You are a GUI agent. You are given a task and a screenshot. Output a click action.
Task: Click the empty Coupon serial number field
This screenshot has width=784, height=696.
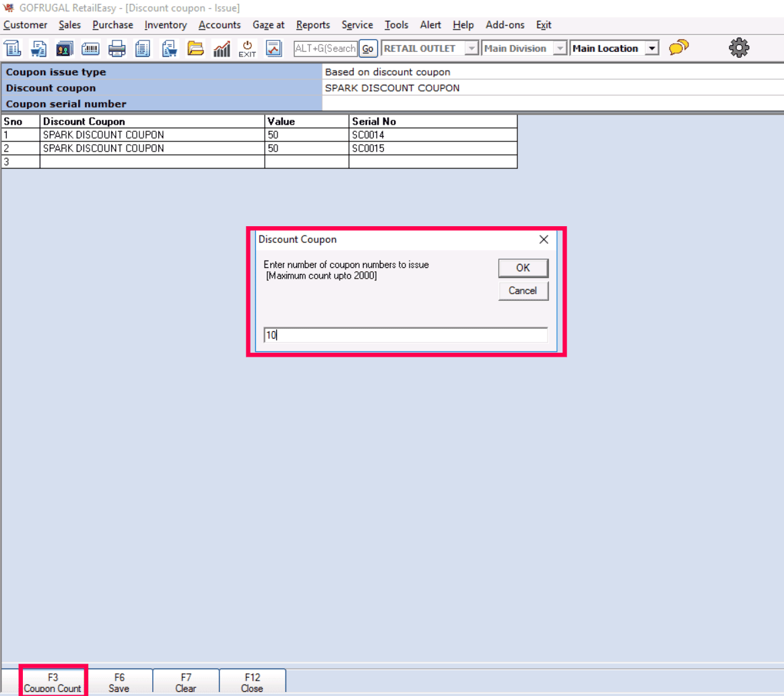[x=553, y=104]
